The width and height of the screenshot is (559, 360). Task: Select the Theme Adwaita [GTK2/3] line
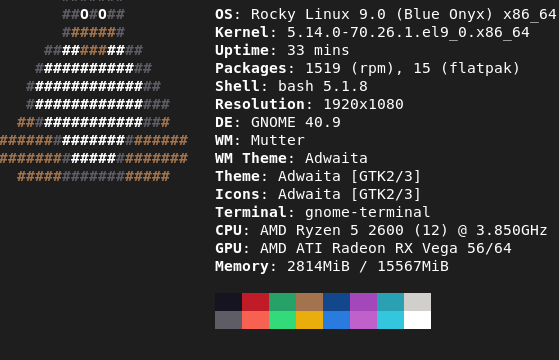(318, 176)
